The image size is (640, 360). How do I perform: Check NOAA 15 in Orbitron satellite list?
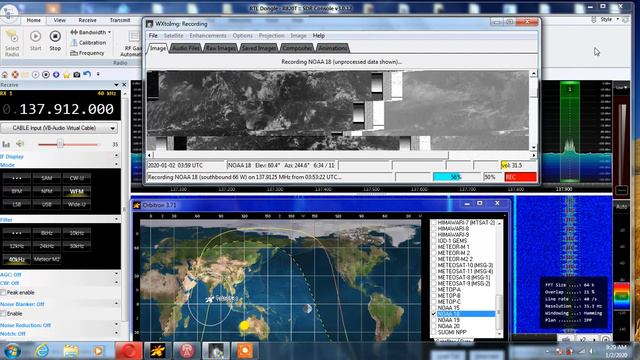[x=434, y=308]
